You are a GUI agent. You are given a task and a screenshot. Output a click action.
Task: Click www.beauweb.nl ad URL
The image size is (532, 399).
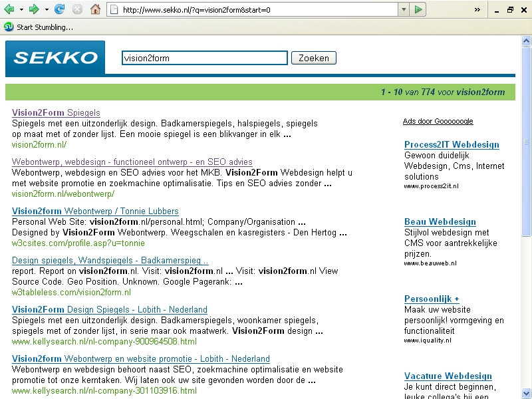[430, 263]
